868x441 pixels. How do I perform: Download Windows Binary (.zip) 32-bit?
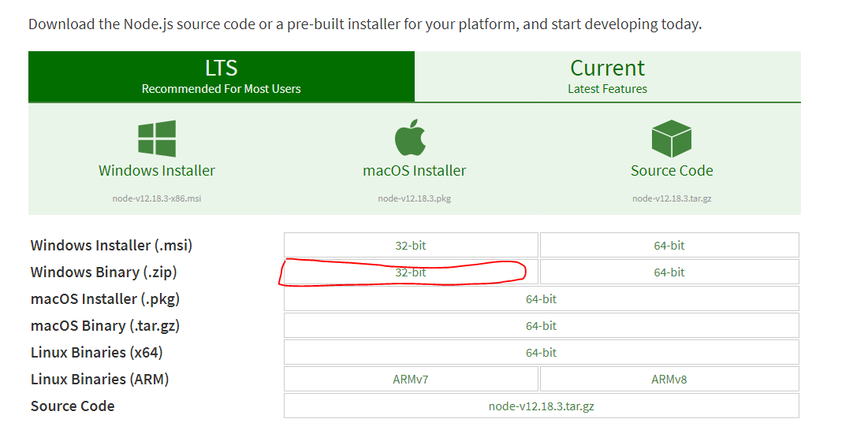click(411, 272)
